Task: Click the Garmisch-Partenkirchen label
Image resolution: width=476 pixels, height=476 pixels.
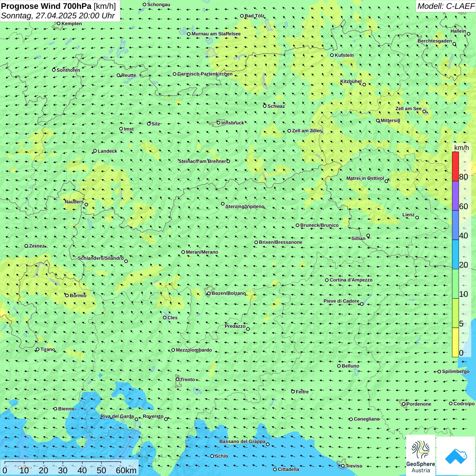Action: (205, 74)
